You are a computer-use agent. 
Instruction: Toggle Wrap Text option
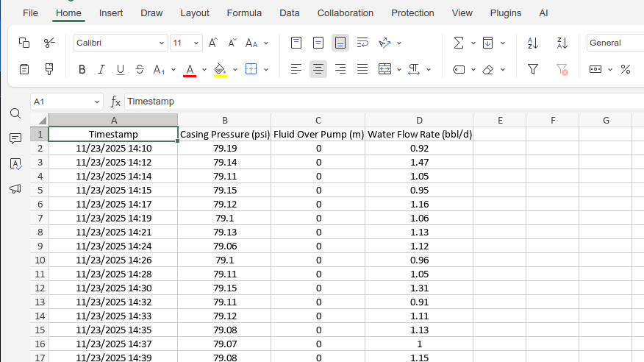362,43
